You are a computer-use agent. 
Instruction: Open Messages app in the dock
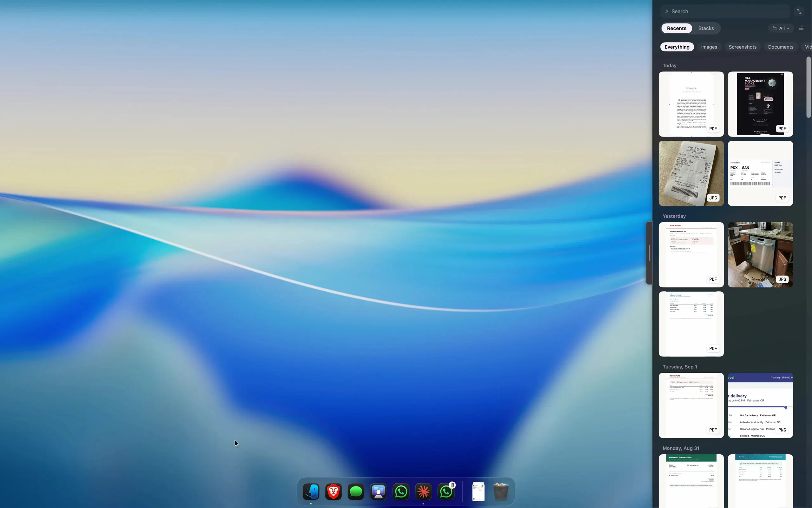click(356, 491)
